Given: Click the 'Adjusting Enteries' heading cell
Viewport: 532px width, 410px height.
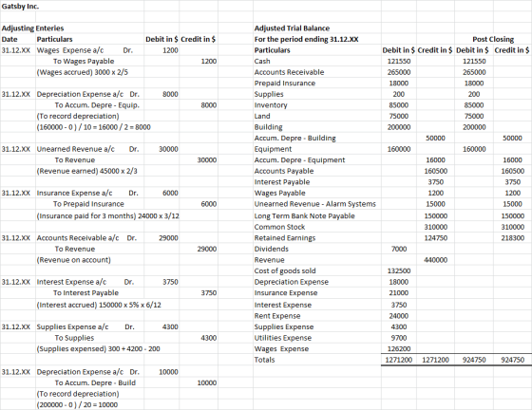Looking at the screenshot, I should click(32, 28).
